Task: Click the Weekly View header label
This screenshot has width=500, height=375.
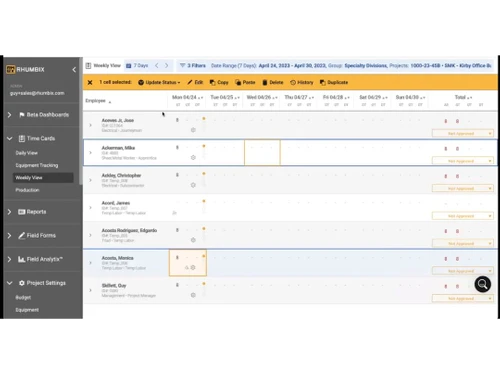Action: pos(107,65)
